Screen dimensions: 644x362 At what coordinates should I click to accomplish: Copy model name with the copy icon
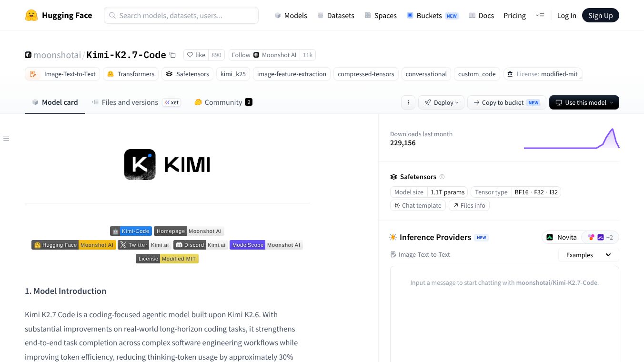pos(172,55)
